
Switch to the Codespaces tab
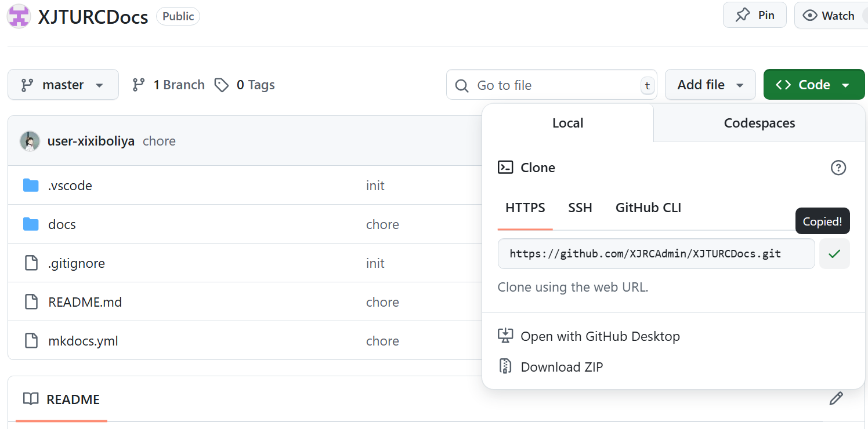[759, 123]
